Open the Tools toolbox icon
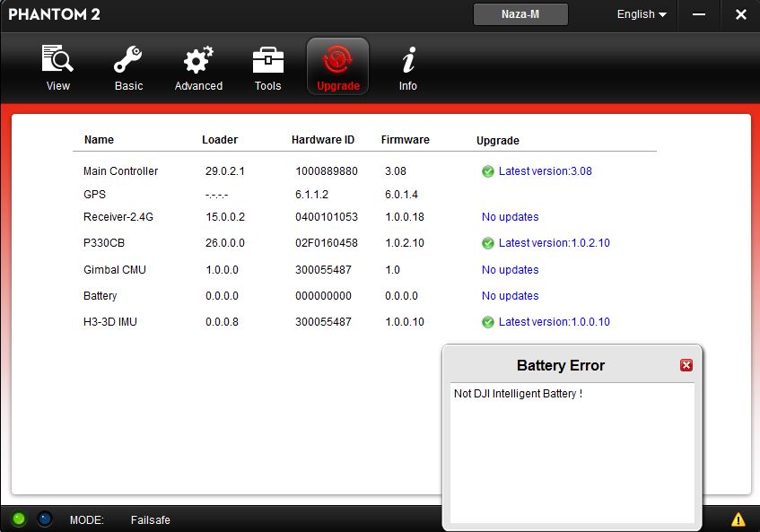Image resolution: width=760 pixels, height=532 pixels. pos(267,61)
